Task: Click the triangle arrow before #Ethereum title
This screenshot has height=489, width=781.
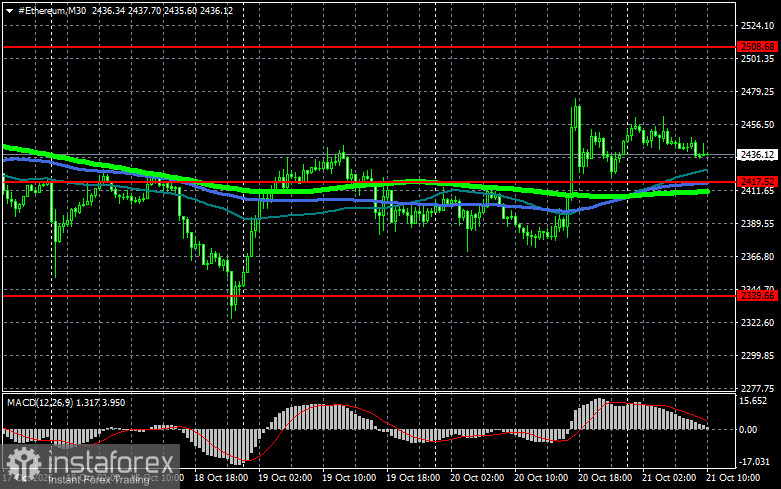Action: click(9, 11)
